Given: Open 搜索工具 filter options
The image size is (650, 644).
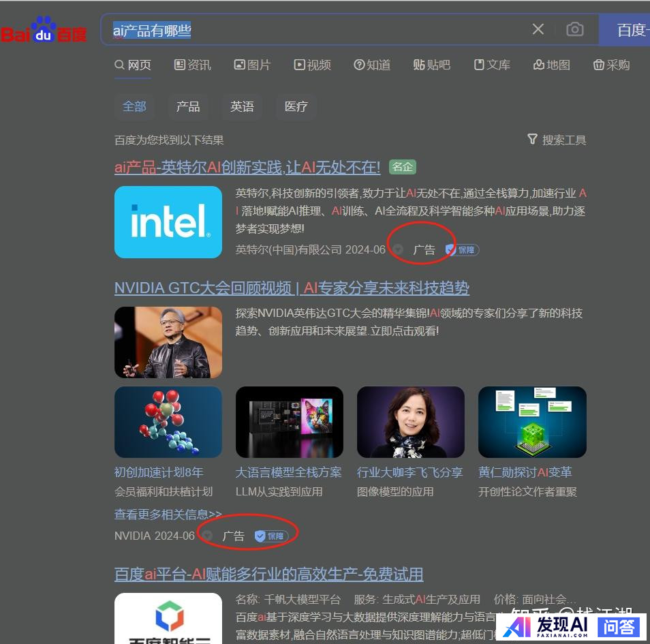Looking at the screenshot, I should click(x=557, y=140).
